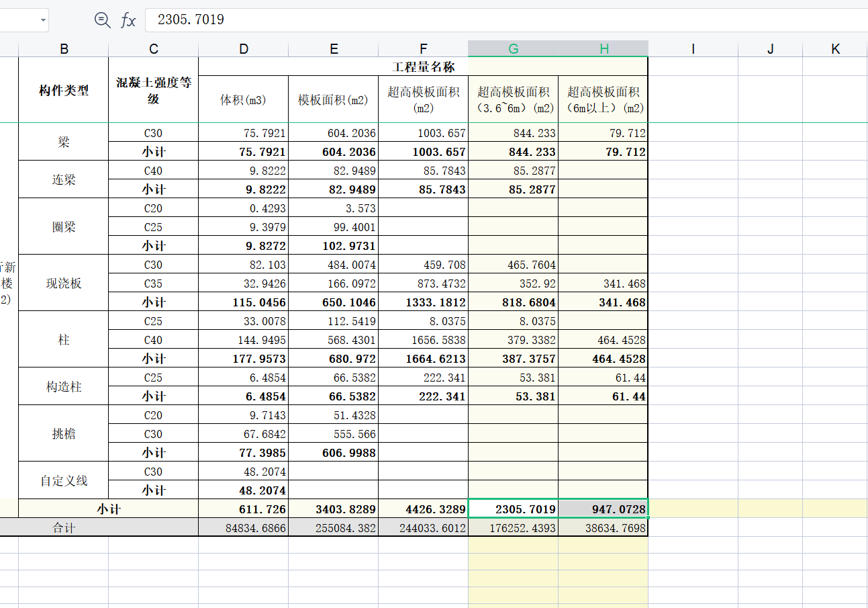The image size is (868, 608).
Task: Click the cell with value 465.7604
Action: pyautogui.click(x=514, y=265)
